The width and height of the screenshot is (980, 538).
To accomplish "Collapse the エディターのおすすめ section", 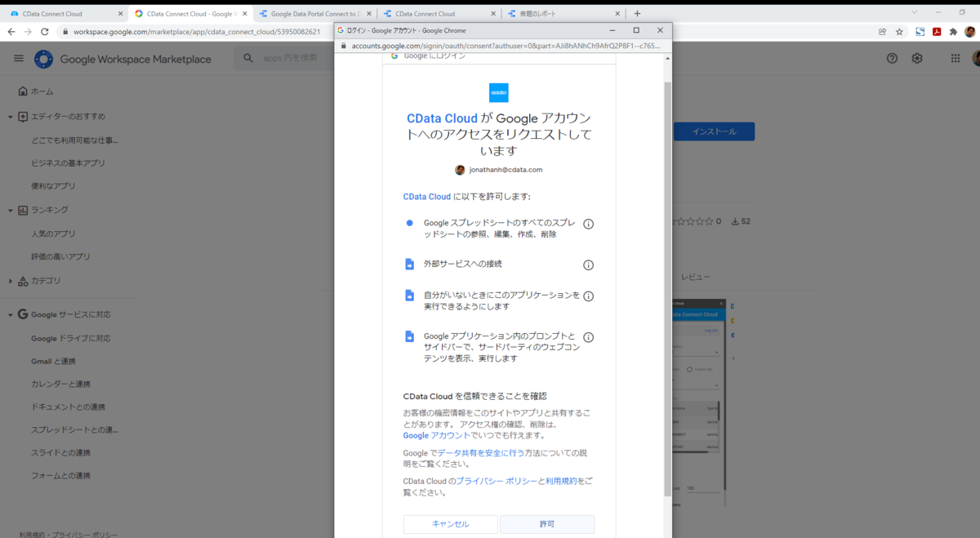I will pos(11,117).
